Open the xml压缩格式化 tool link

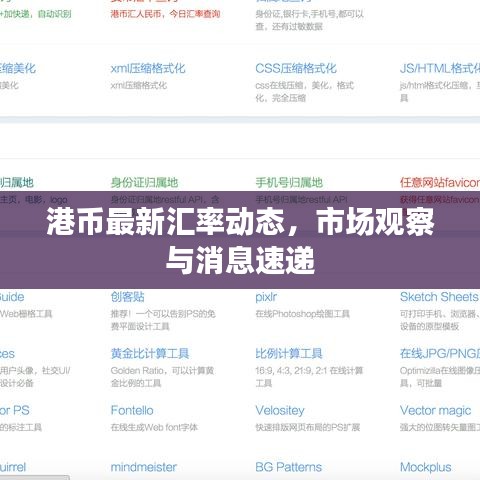point(148,69)
